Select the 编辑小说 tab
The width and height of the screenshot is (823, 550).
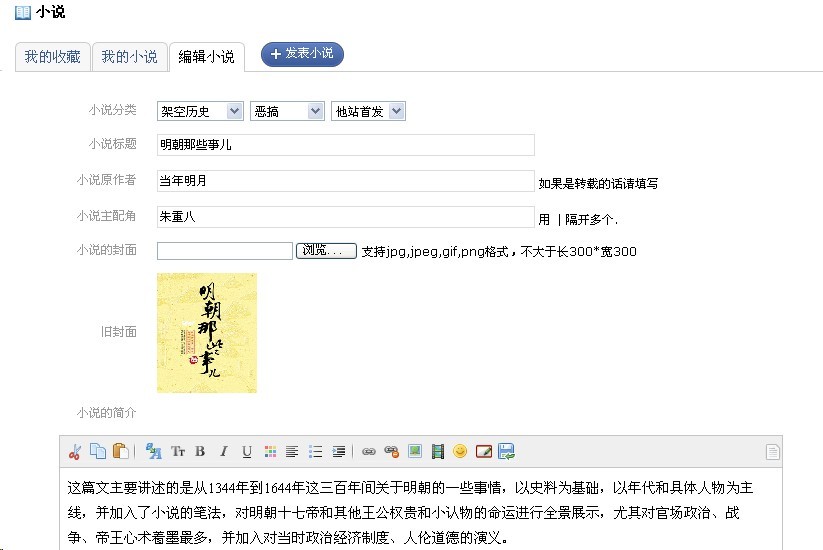pyautogui.click(x=206, y=57)
